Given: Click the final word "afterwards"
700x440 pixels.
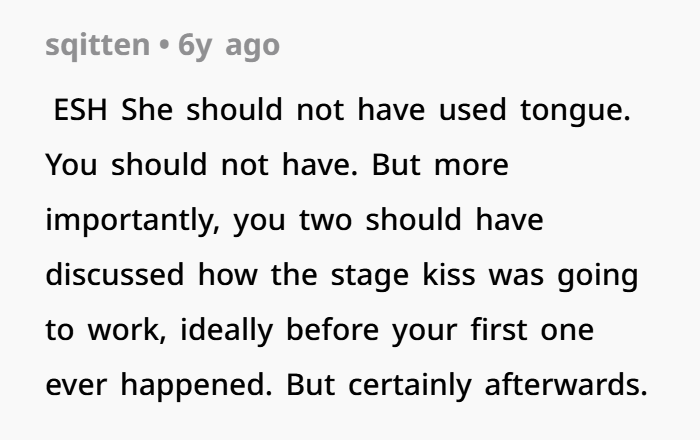Looking at the screenshot, I should coord(567,385).
